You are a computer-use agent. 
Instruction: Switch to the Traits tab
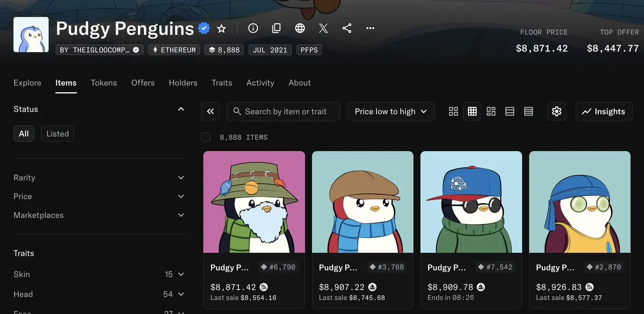222,83
